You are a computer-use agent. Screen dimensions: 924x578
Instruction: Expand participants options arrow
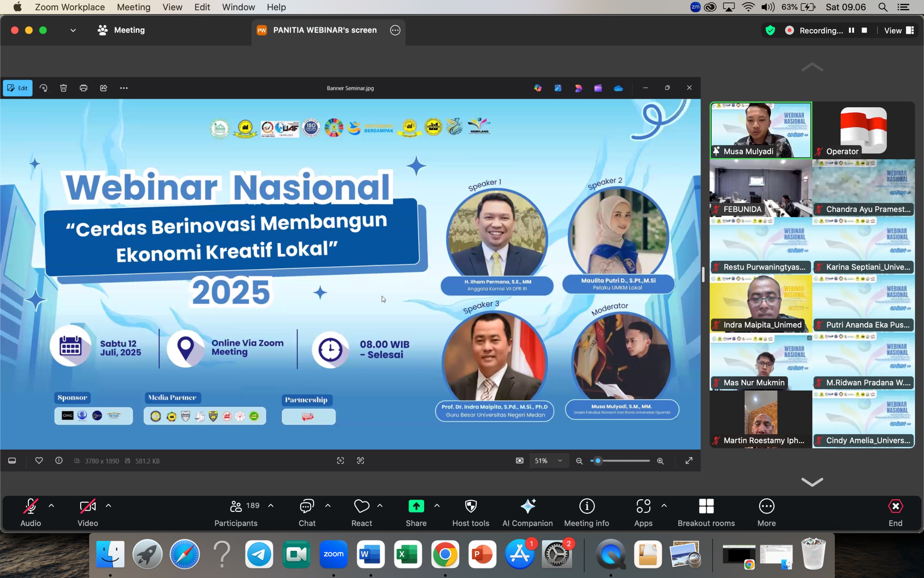pyautogui.click(x=271, y=506)
